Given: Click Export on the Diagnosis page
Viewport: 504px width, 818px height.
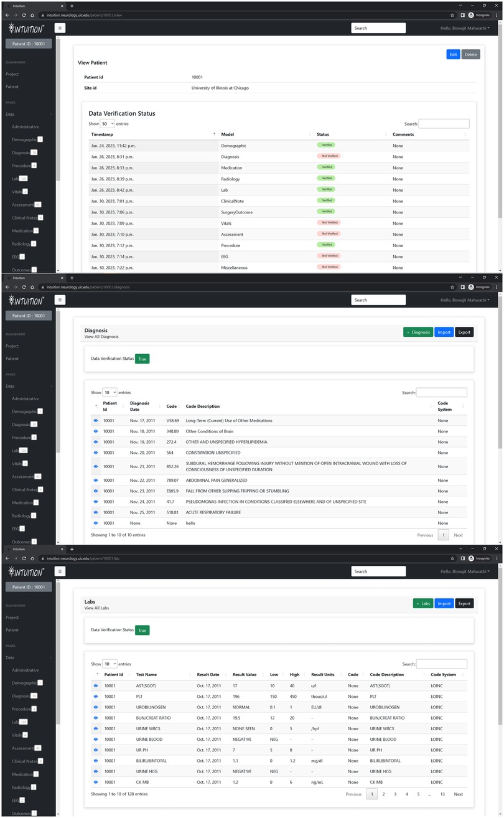Looking at the screenshot, I should (464, 332).
